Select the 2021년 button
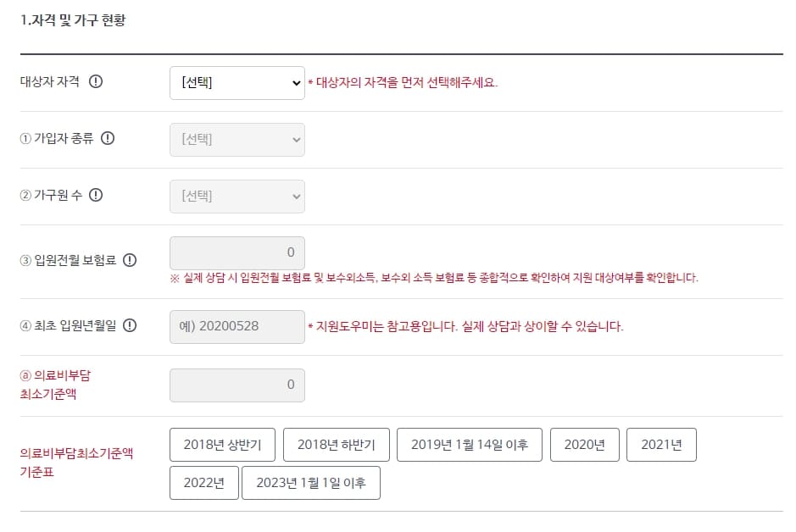The width and height of the screenshot is (796, 532). [661, 444]
